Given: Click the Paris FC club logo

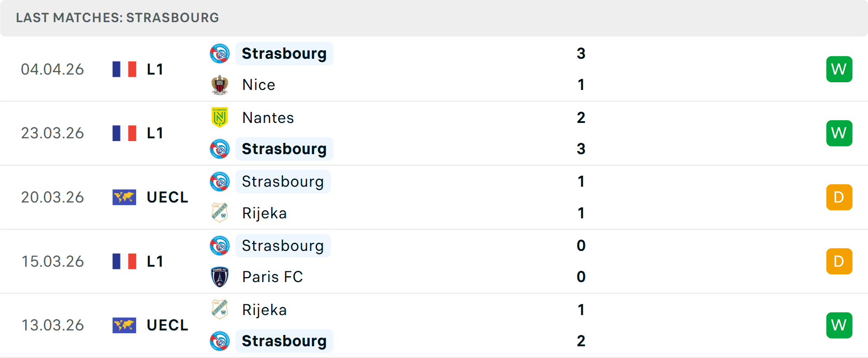Looking at the screenshot, I should pyautogui.click(x=220, y=277).
